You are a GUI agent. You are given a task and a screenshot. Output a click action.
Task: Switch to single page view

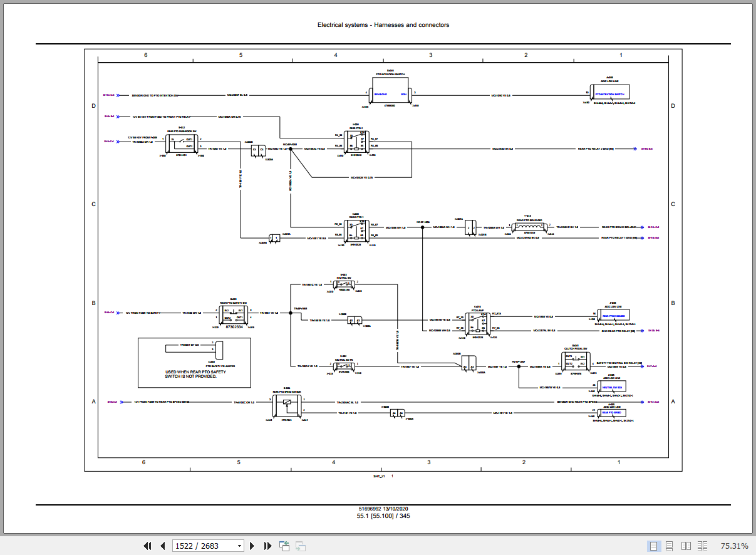pyautogui.click(x=654, y=546)
